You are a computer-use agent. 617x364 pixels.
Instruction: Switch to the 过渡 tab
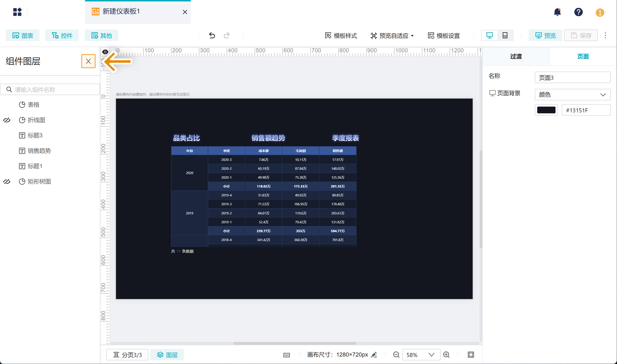[x=516, y=57]
